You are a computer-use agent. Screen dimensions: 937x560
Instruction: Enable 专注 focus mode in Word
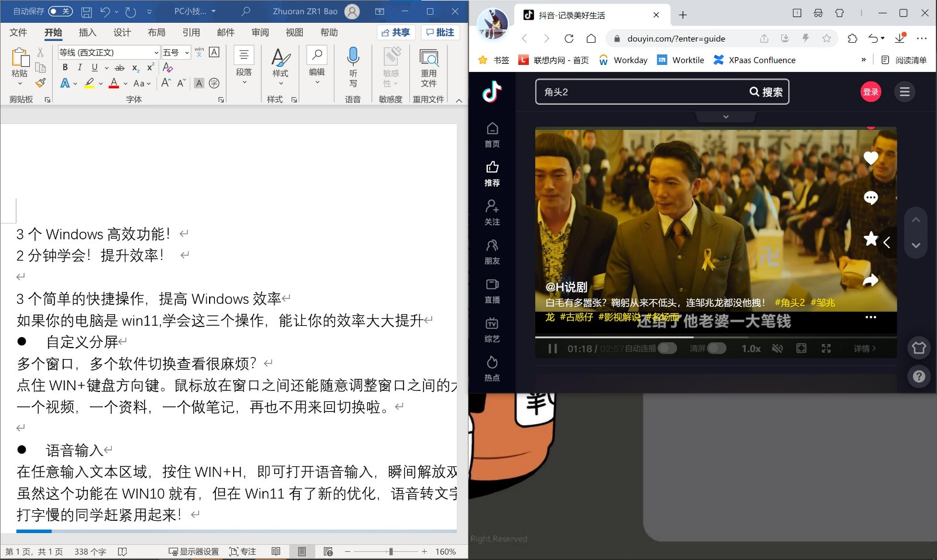pos(242,551)
